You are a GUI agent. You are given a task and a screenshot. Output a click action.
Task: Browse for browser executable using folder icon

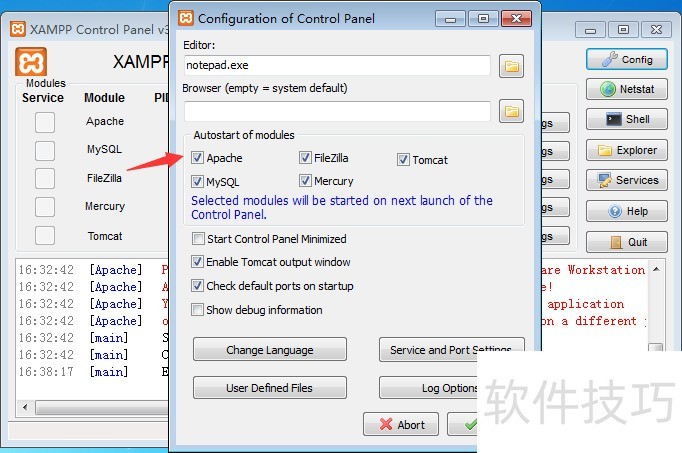click(x=511, y=111)
